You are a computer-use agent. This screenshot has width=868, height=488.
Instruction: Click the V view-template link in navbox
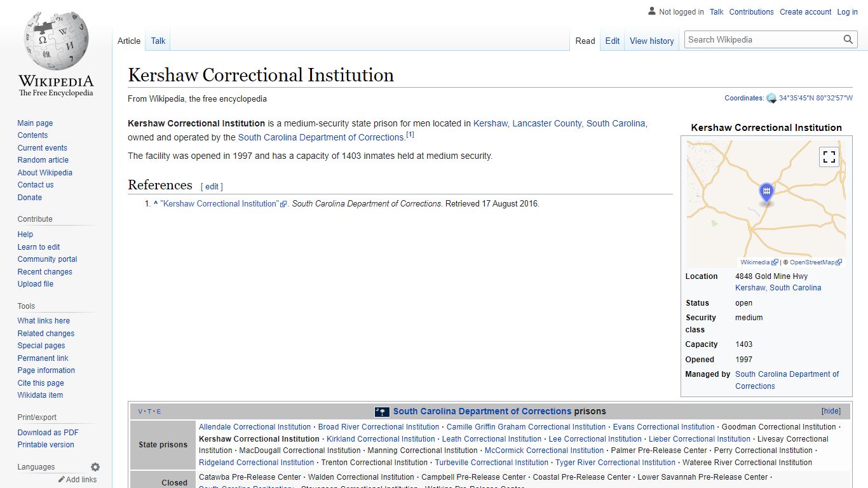(140, 412)
